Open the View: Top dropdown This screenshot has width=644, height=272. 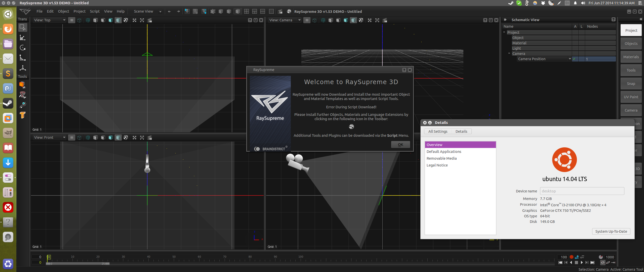[50, 20]
